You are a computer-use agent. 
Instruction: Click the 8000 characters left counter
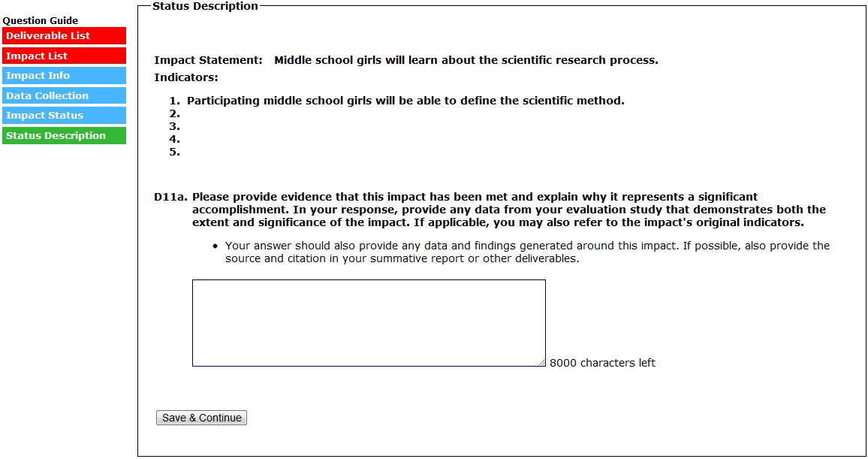[602, 364]
